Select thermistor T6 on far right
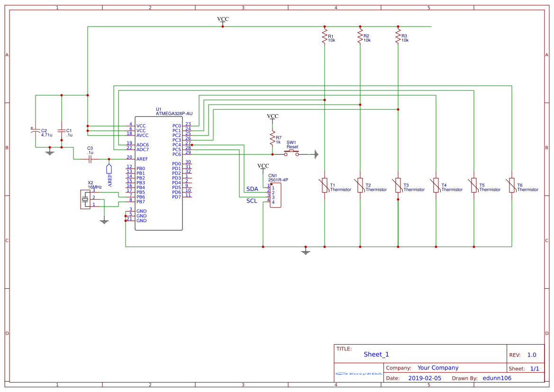 point(512,185)
